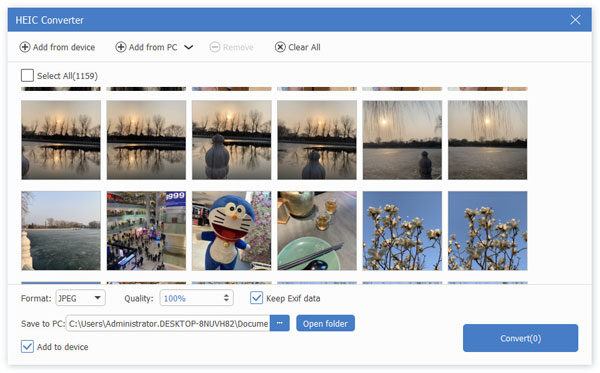Adjust the Quality 100% spinner arrows

[226, 298]
